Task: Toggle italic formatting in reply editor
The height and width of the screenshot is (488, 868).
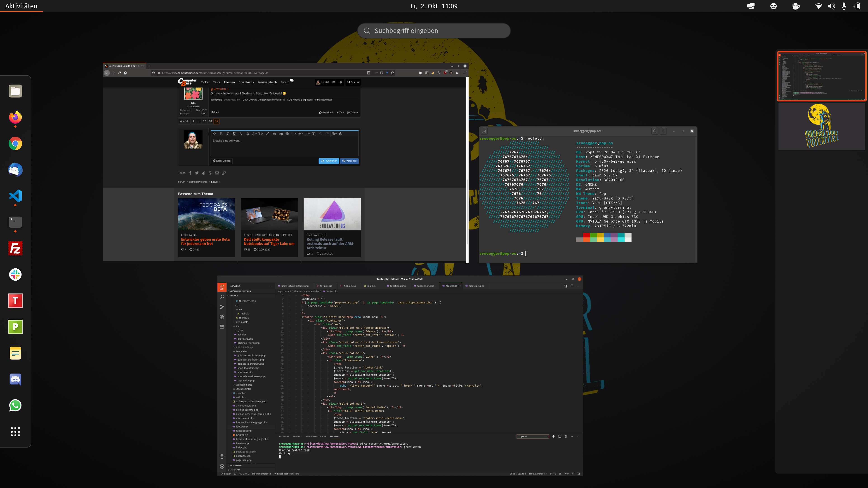Action: (x=227, y=134)
